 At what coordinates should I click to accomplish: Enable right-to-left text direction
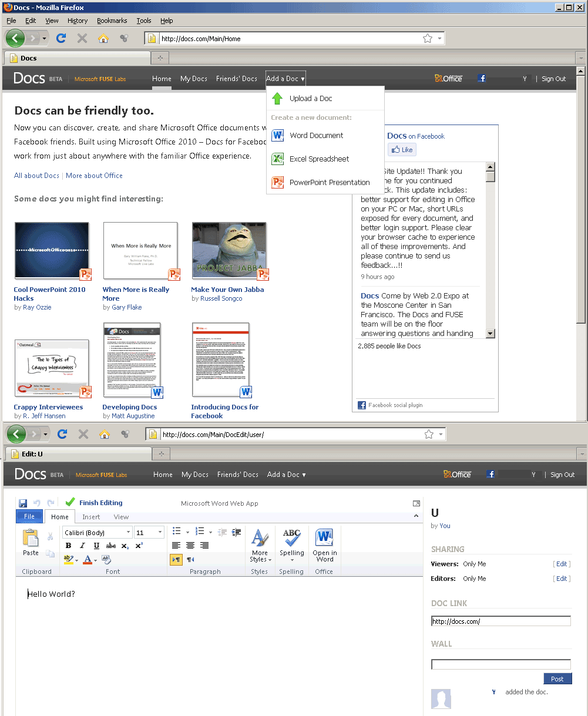[190, 560]
